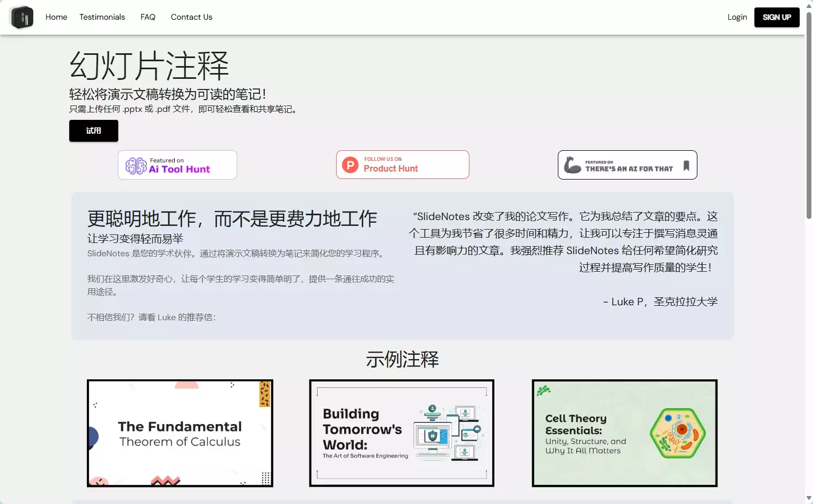The width and height of the screenshot is (813, 504).
Task: Click the Ai Tool Hunt brain icon
Action: pos(136,166)
